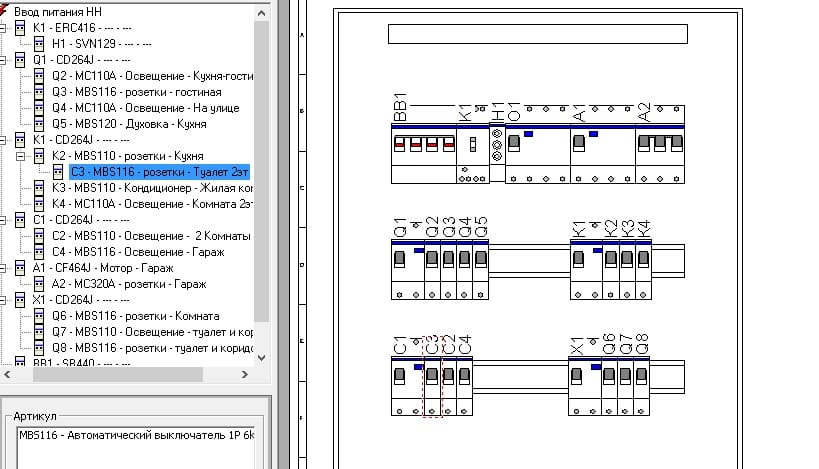Choose C4 - MBS116 Освещение Гараж entry
Image resolution: width=819 pixels, height=469 pixels.
point(137,252)
